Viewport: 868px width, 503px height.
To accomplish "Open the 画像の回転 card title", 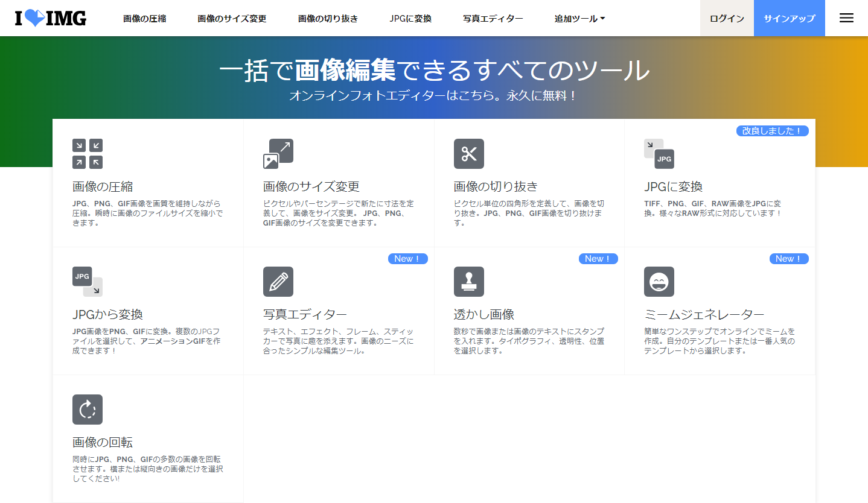I will (x=103, y=443).
